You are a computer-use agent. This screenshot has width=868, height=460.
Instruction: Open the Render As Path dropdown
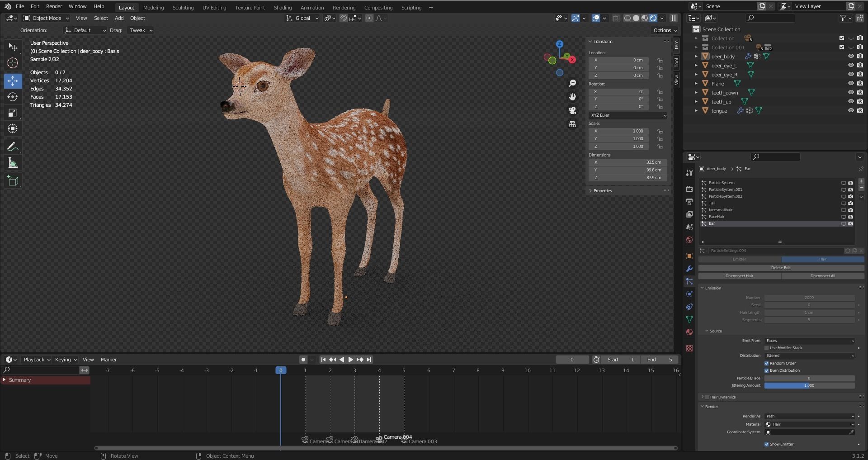coord(810,416)
